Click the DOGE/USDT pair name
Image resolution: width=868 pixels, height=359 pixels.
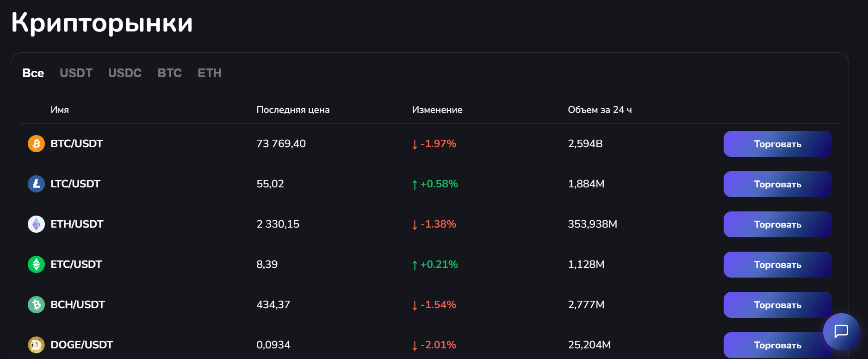point(82,345)
